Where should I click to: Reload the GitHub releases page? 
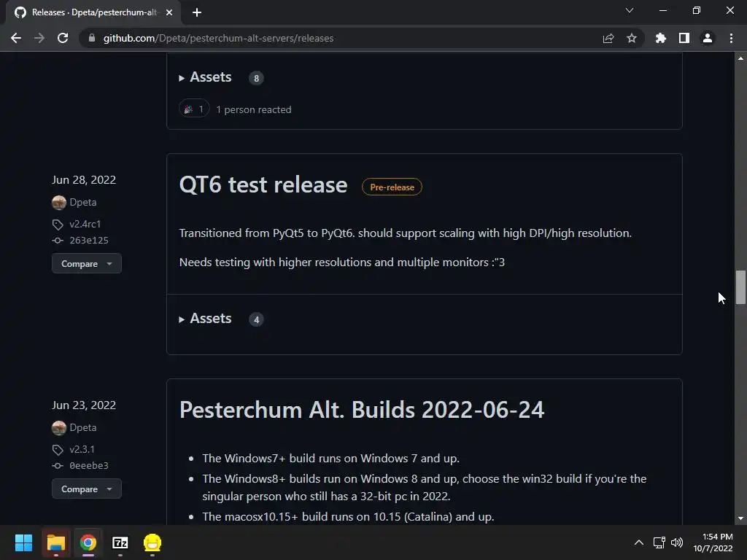click(63, 38)
